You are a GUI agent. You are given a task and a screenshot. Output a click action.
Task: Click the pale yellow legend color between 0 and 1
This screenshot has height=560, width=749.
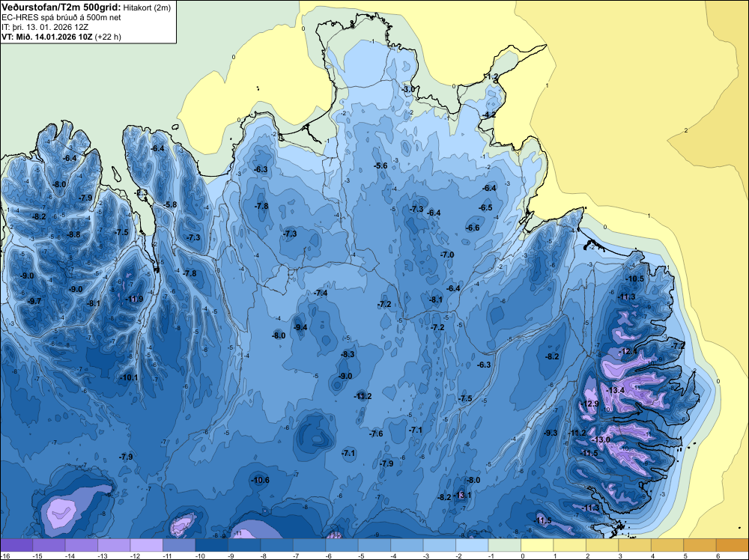pos(537,545)
